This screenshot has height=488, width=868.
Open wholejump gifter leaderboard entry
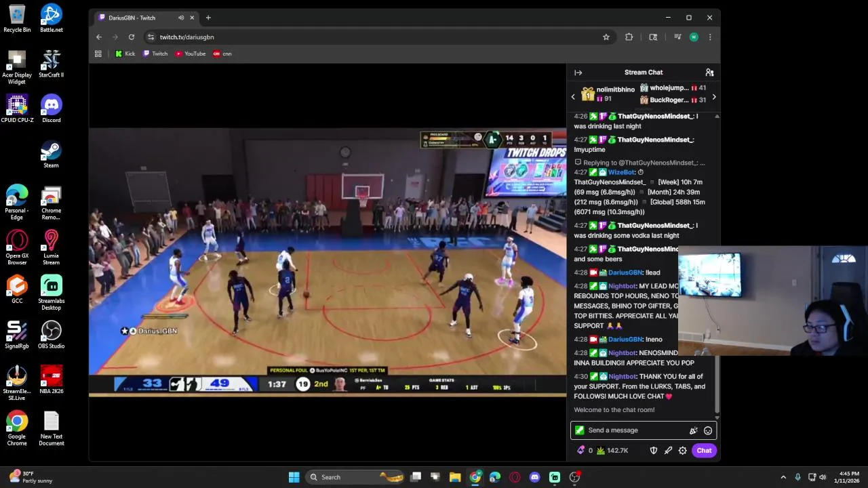(673, 88)
